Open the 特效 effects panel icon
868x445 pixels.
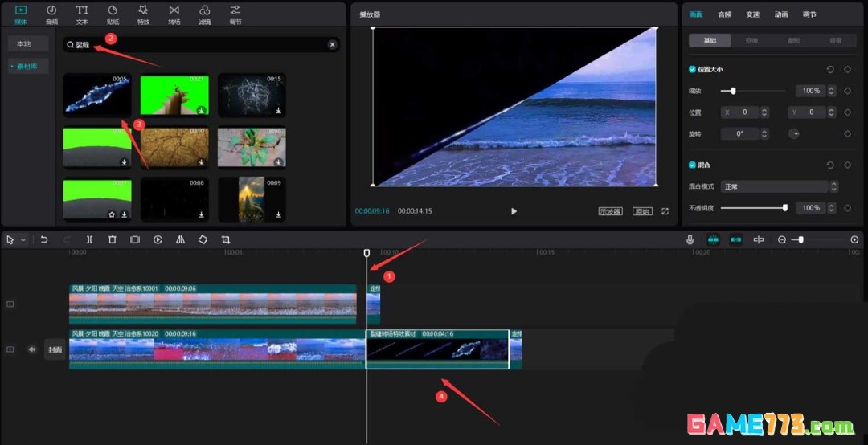tap(143, 14)
